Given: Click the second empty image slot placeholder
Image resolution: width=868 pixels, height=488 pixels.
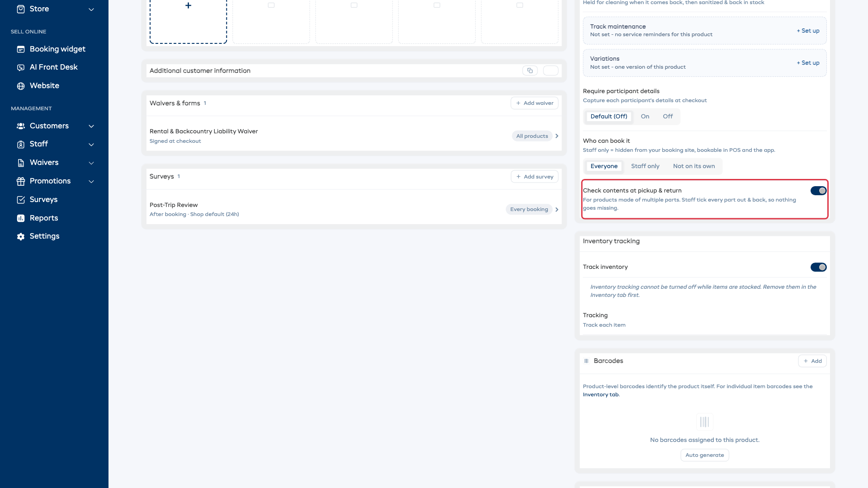Looking at the screenshot, I should [x=354, y=21].
